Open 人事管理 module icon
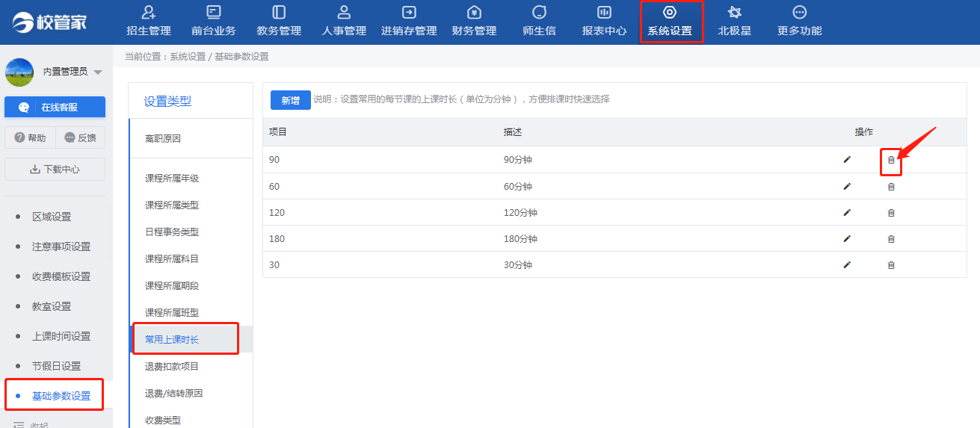980x428 pixels. pos(344,13)
